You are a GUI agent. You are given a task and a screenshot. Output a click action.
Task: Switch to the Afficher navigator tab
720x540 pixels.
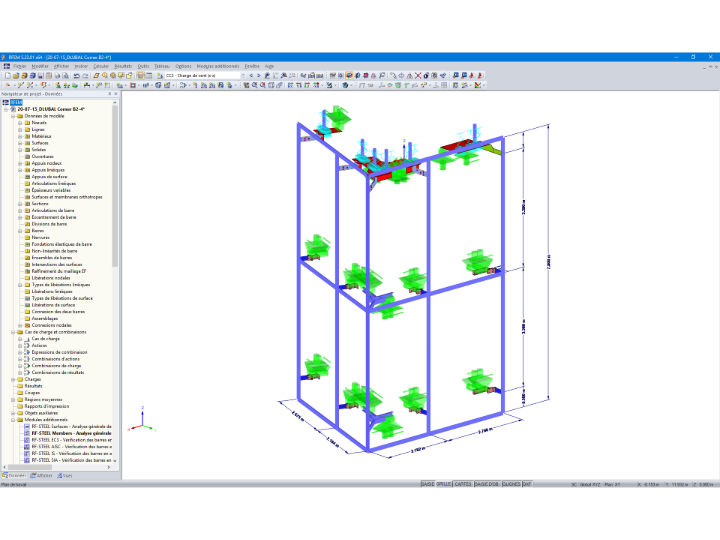pyautogui.click(x=41, y=476)
